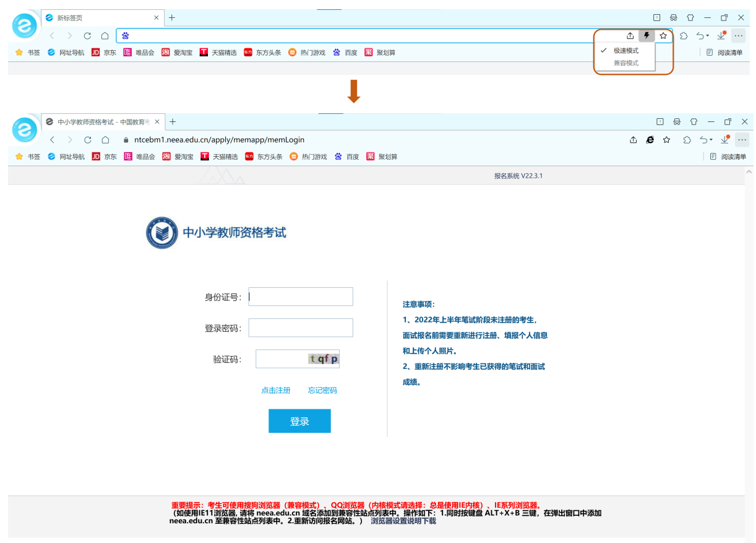Open three-dot menu in 中小学教师资格考试 window
756x543 pixels.
tap(742, 140)
